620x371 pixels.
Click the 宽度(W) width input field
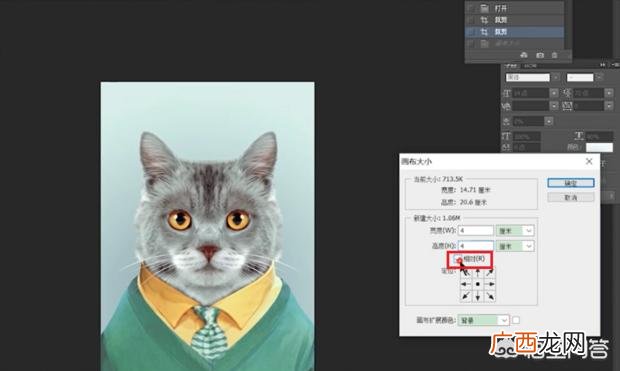point(476,231)
